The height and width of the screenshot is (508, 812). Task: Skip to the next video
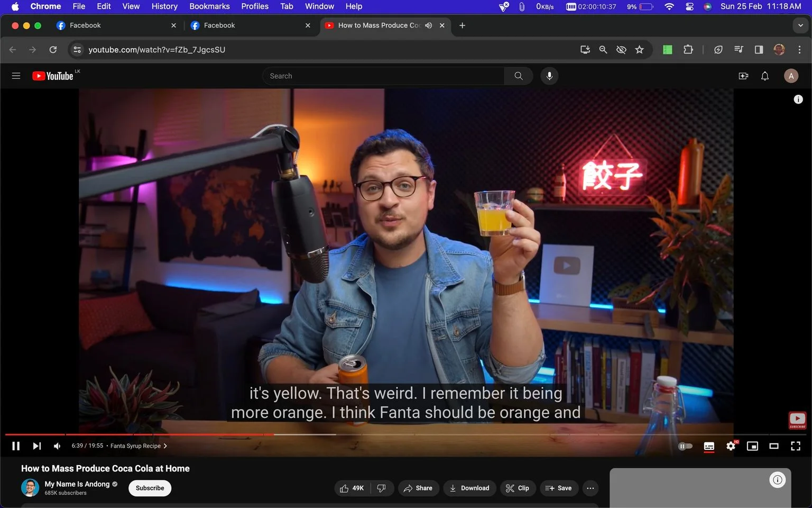click(36, 446)
